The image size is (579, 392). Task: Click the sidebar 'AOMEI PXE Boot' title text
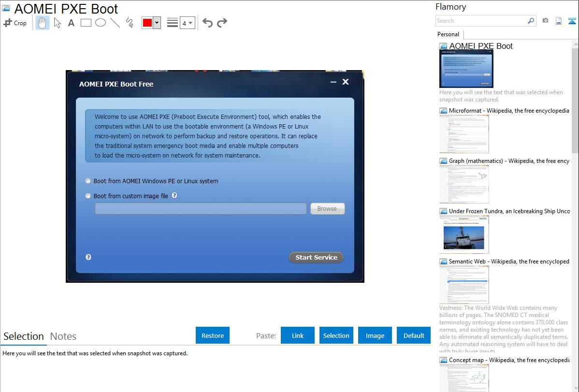(481, 46)
